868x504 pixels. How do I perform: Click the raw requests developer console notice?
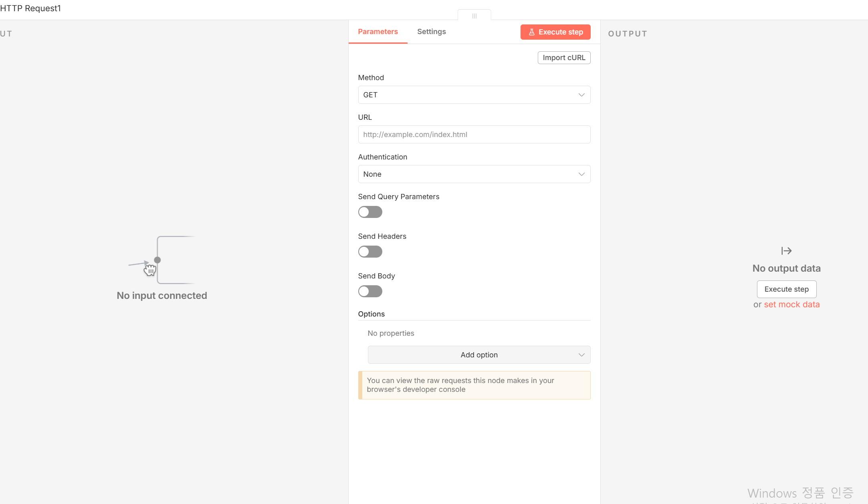click(474, 385)
